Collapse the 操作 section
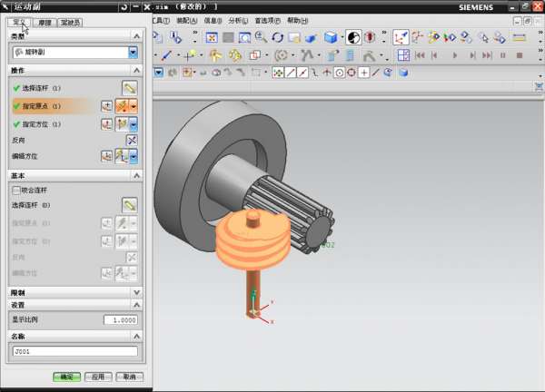This screenshot has height=392, width=545. coord(136,71)
